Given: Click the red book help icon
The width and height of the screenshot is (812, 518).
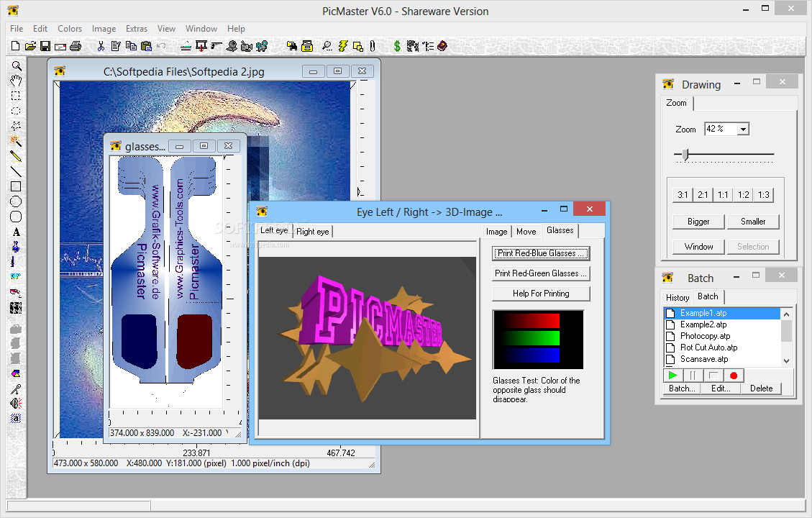Looking at the screenshot, I should click(x=442, y=46).
